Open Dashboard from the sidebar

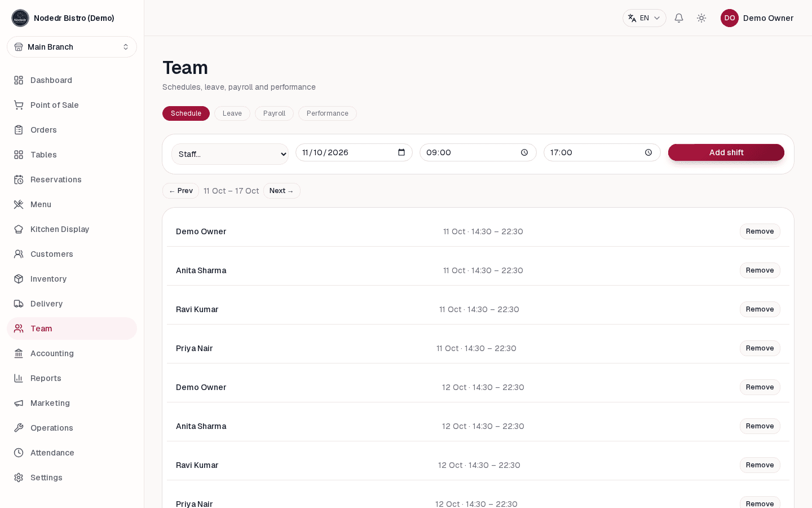(x=72, y=80)
